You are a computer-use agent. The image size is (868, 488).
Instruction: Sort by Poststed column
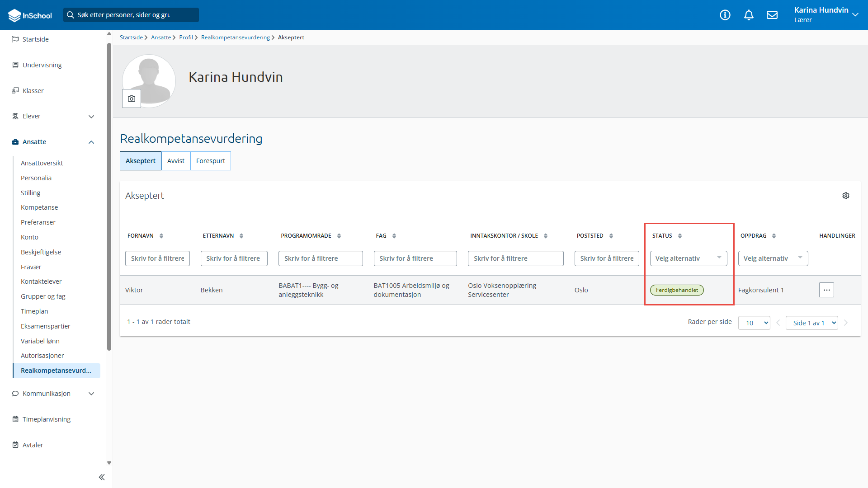(611, 236)
